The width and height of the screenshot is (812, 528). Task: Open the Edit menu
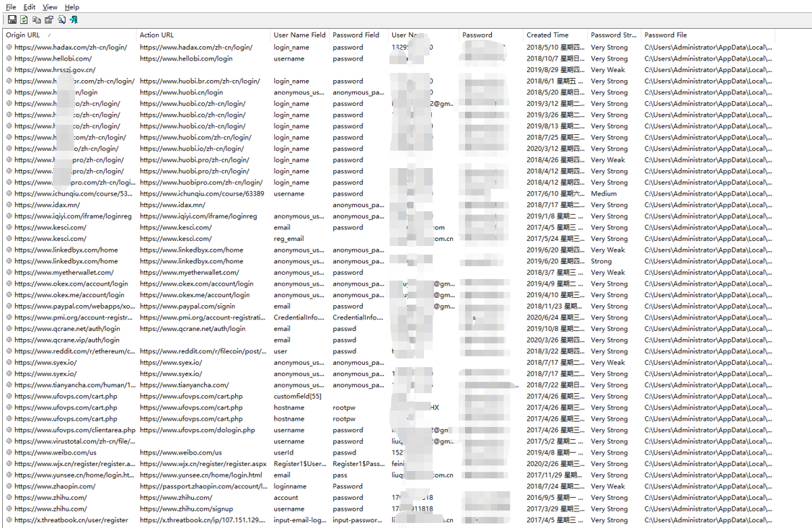(x=30, y=6)
